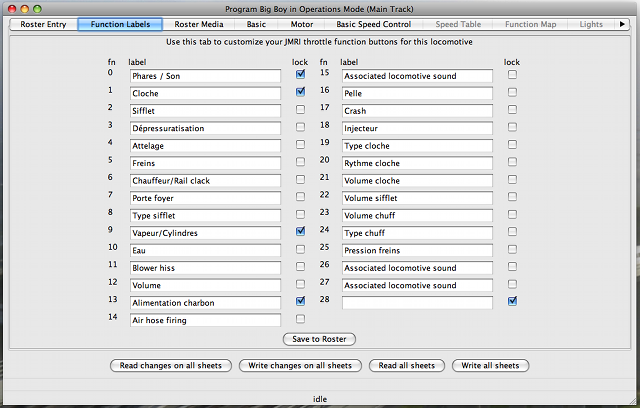The image size is (640, 408).
Task: Disable the lock checkbox for Cloche
Action: [300, 91]
